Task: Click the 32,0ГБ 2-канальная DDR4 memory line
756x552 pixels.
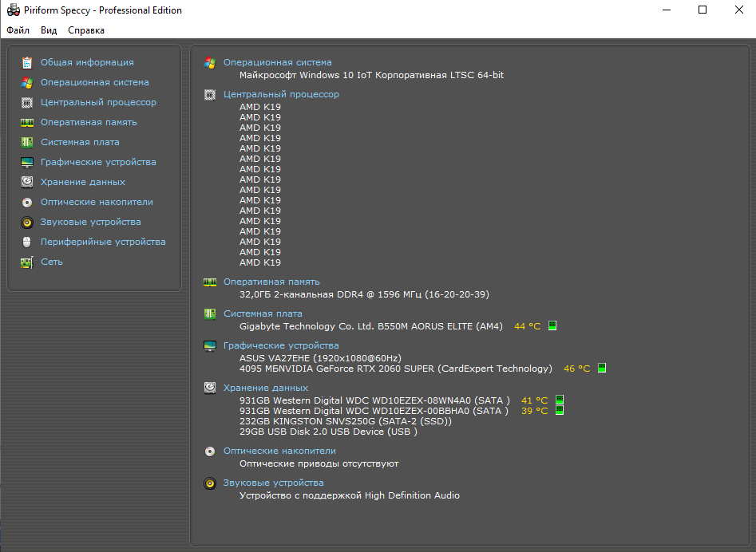Action: (365, 294)
